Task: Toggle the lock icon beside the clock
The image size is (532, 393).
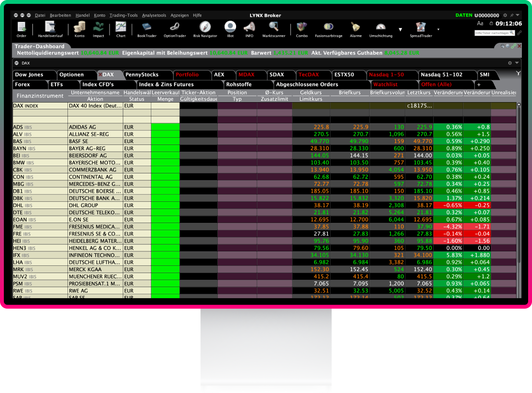Action: click(491, 24)
